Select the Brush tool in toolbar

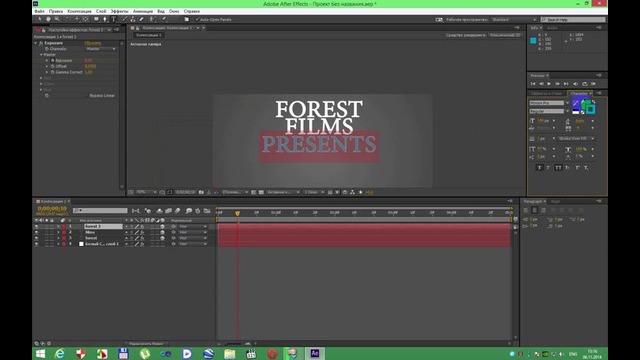[124, 19]
